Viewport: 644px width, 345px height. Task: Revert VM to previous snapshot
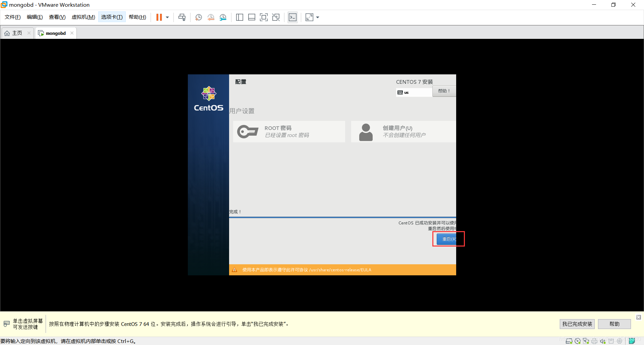211,17
